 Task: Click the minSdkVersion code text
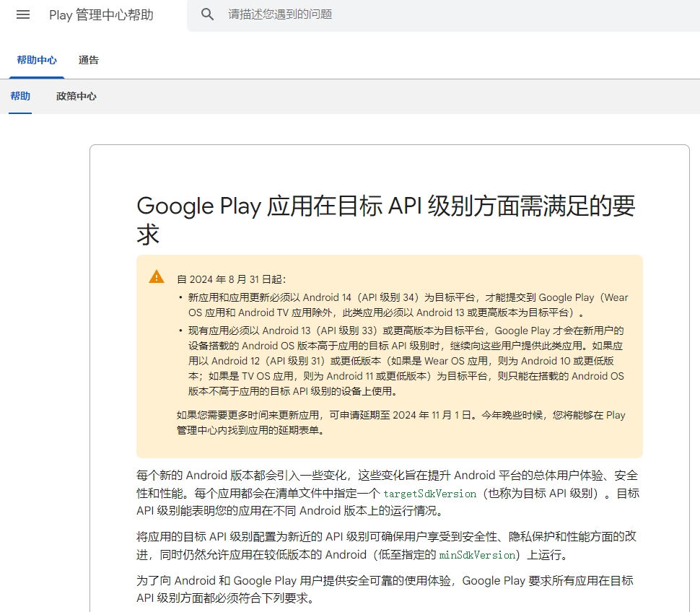click(477, 555)
